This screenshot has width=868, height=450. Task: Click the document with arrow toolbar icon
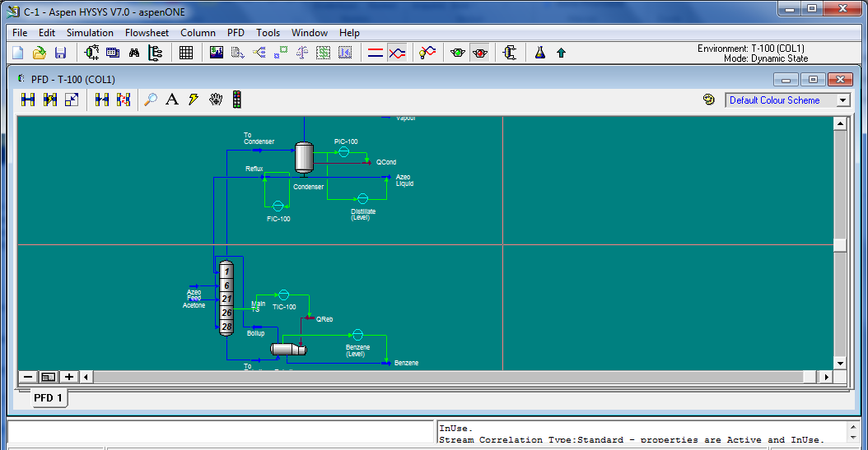tap(237, 53)
